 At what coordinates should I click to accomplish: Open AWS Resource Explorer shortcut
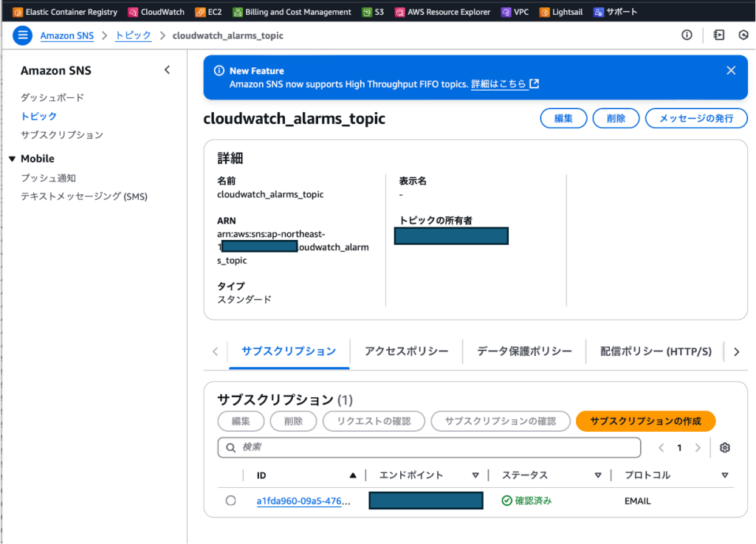pos(443,12)
